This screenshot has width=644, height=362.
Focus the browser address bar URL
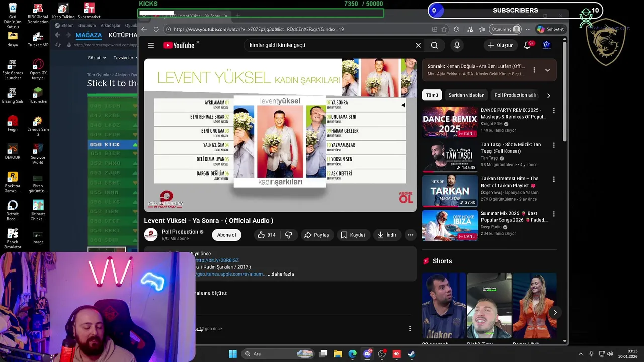259,29
